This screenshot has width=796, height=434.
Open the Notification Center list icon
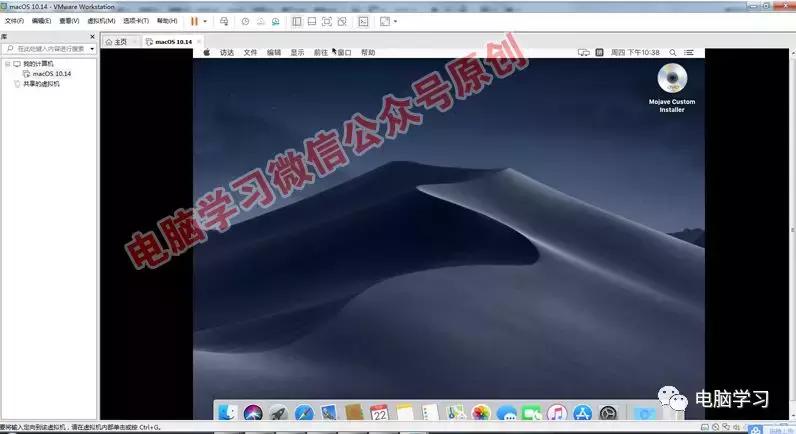(689, 52)
